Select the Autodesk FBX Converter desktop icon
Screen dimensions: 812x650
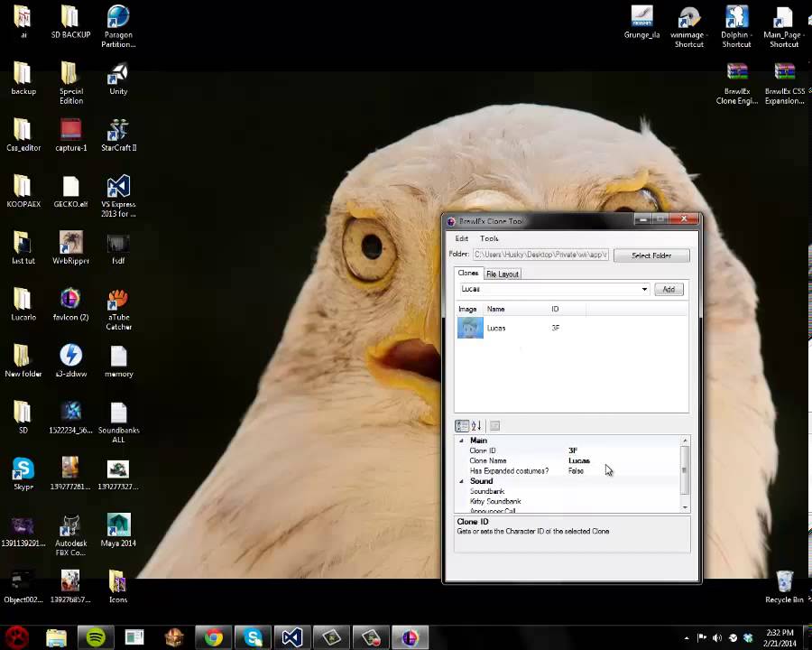[71, 535]
